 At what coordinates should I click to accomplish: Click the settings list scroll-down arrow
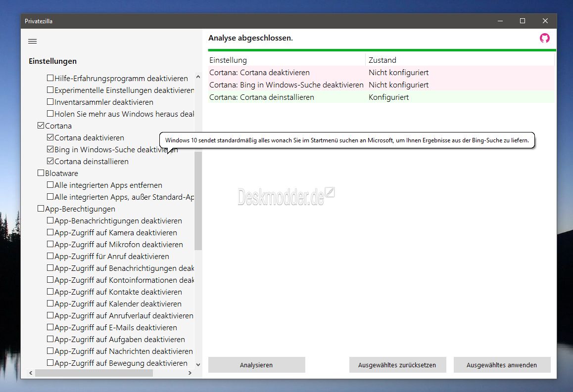pos(198,364)
